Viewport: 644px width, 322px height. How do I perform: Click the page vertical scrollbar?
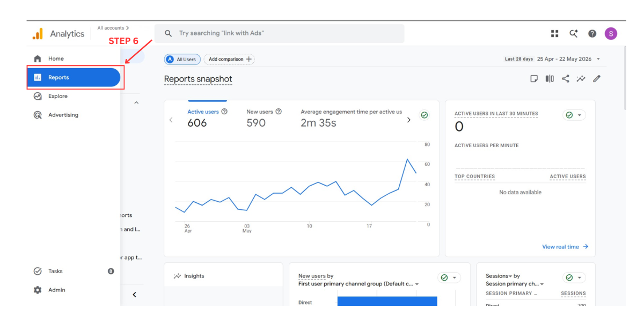point(624,78)
